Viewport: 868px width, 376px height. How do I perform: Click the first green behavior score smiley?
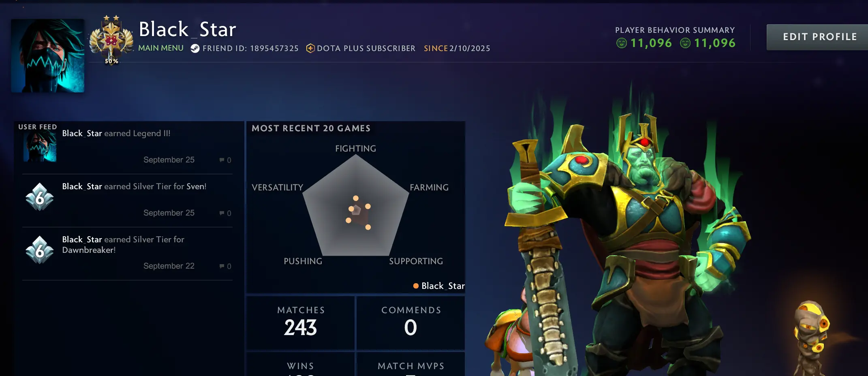pos(621,43)
